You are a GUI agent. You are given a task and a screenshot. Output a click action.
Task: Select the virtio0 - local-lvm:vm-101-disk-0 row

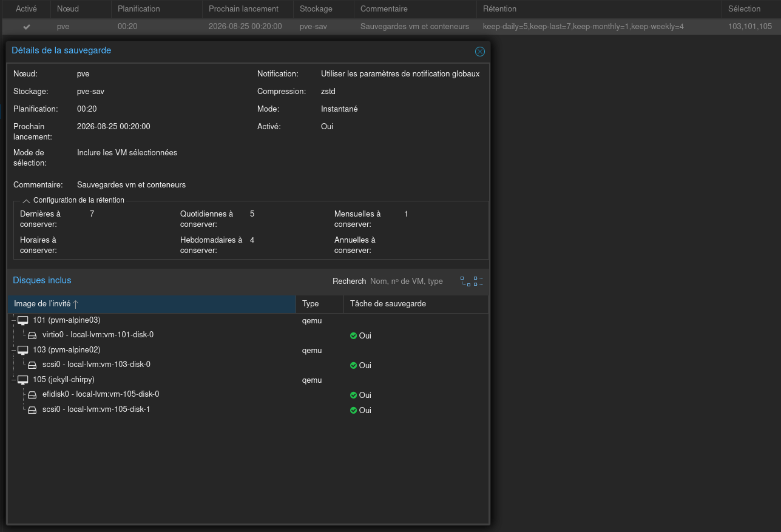tap(248, 335)
